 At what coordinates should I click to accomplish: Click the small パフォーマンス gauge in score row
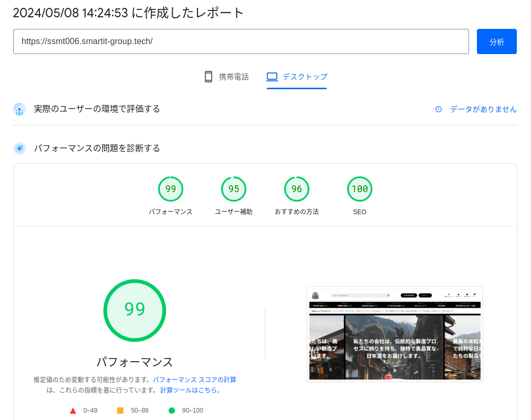click(171, 189)
